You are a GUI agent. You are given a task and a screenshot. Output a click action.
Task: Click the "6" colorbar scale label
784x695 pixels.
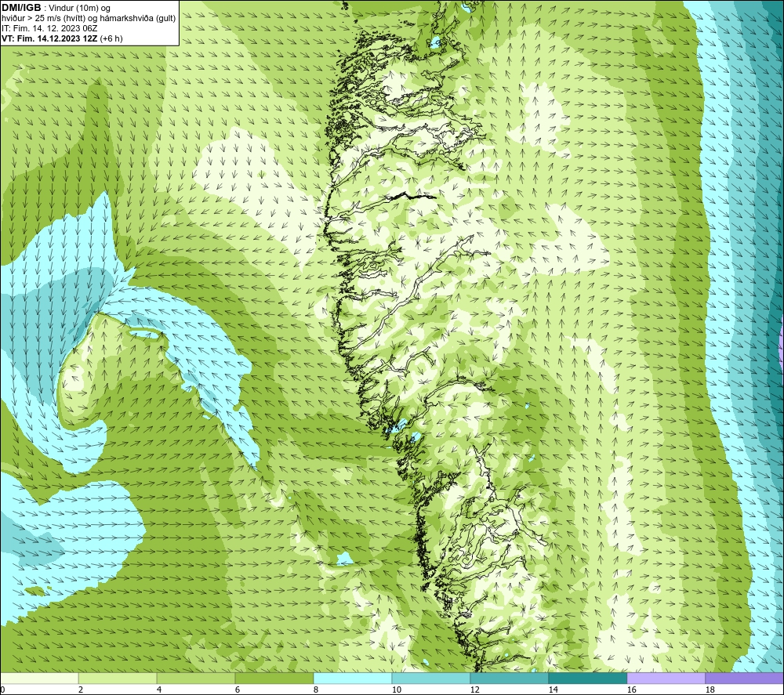click(238, 690)
